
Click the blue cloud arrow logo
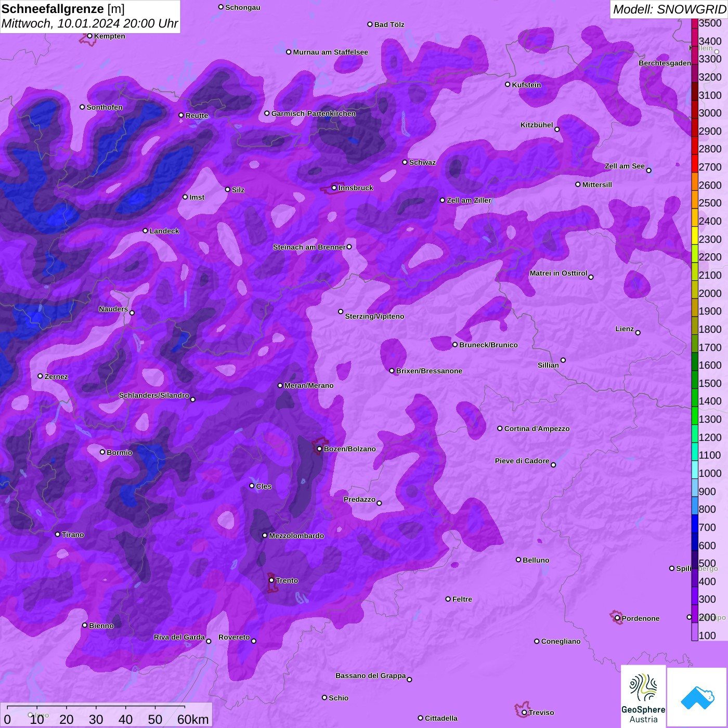pos(697,697)
